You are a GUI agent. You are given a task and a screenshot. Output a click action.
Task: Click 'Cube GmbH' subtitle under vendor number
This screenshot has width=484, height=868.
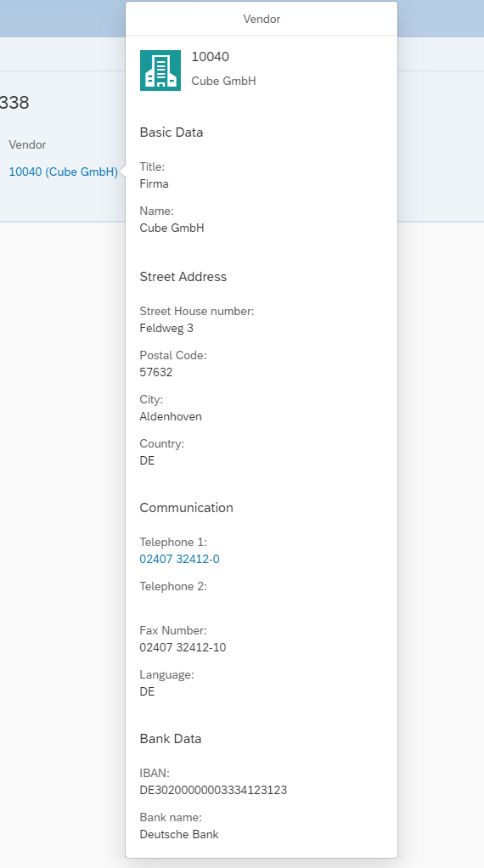point(223,81)
